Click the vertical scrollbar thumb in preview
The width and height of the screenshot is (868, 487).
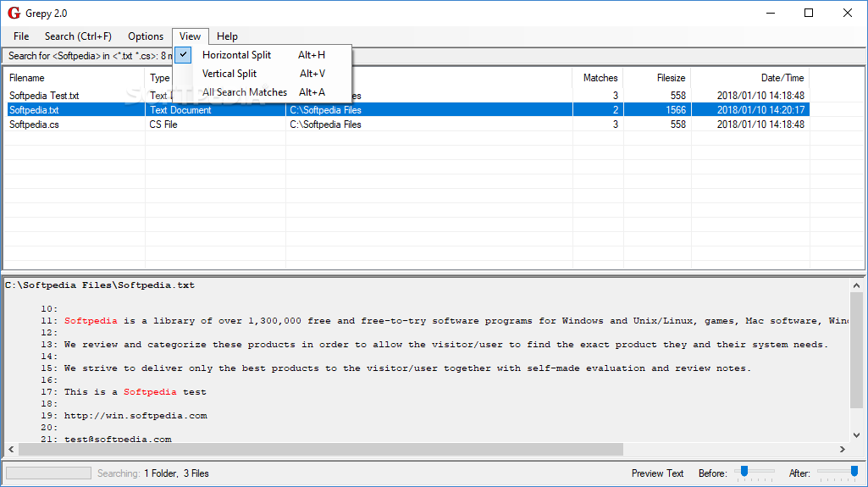tap(856, 351)
